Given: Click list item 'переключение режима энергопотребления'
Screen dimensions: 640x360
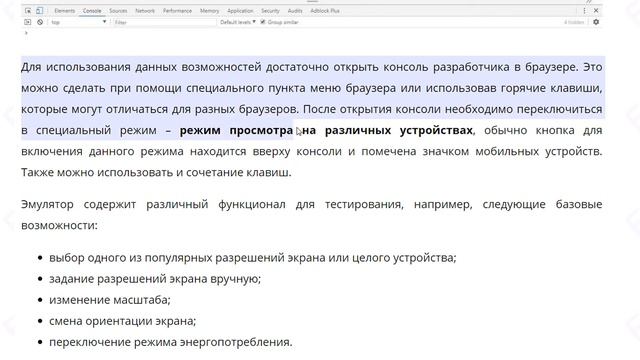Looking at the screenshot, I should point(171,342).
